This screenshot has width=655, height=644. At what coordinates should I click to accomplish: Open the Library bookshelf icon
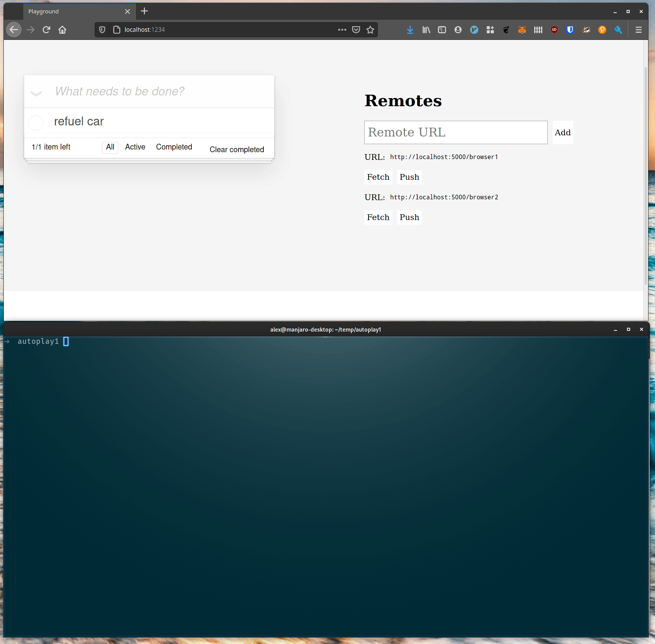pos(426,30)
